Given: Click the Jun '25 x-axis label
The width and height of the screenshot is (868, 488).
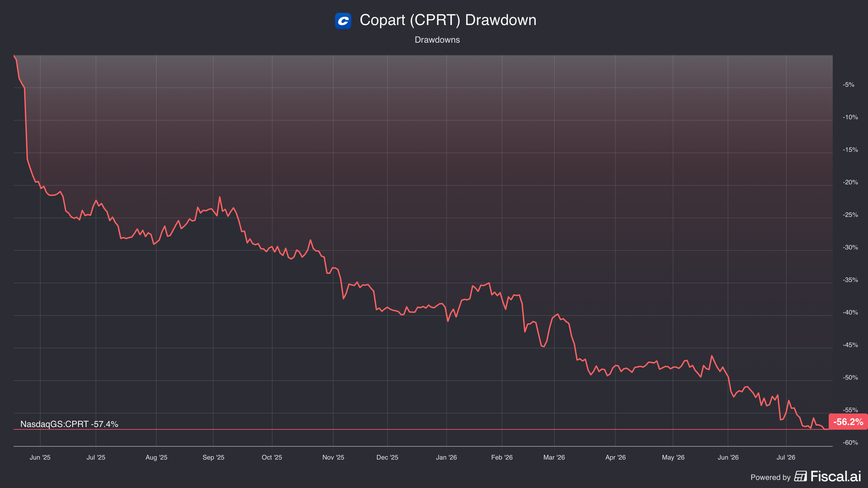Looking at the screenshot, I should (x=40, y=457).
